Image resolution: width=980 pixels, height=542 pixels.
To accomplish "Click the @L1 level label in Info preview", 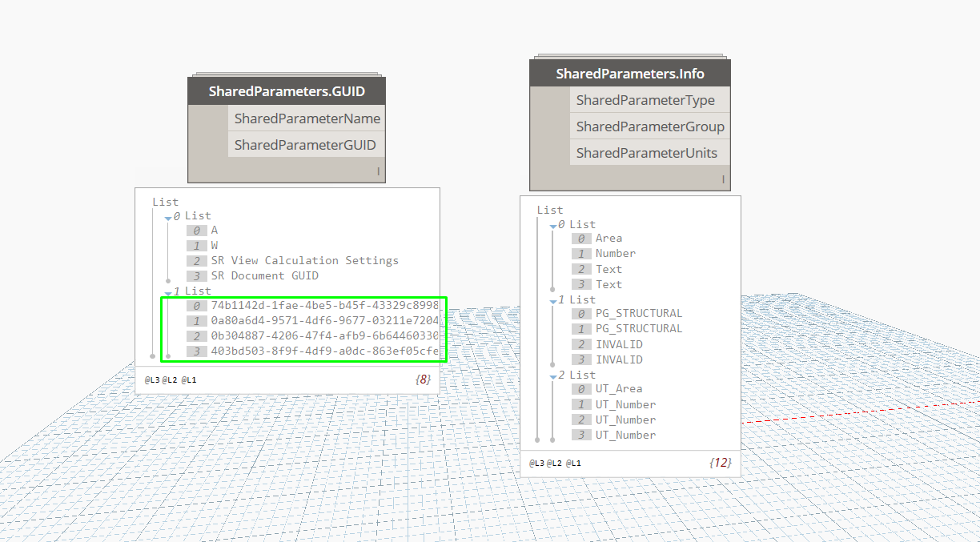I will coord(573,463).
